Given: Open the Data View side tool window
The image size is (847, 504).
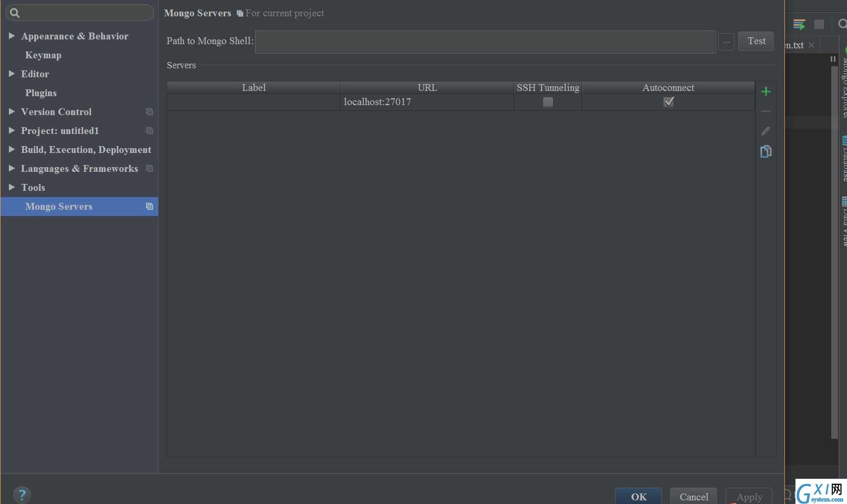Looking at the screenshot, I should click(844, 222).
